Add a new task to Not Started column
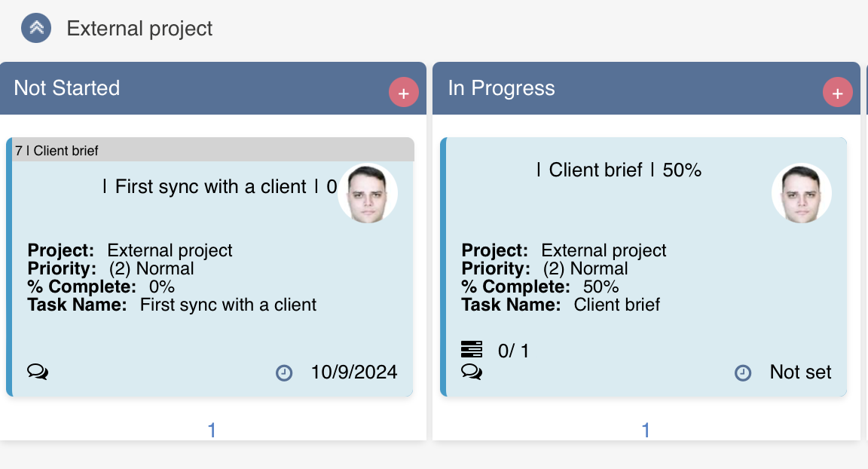The image size is (868, 469). (404, 92)
